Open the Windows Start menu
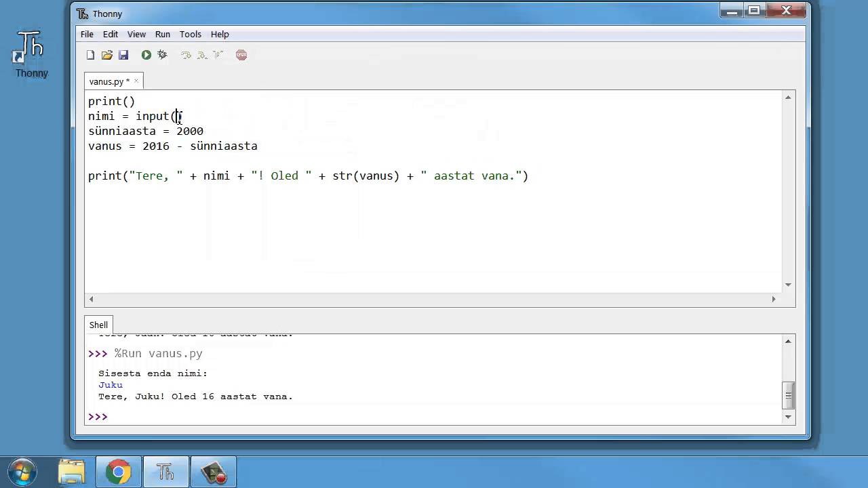 [x=23, y=472]
